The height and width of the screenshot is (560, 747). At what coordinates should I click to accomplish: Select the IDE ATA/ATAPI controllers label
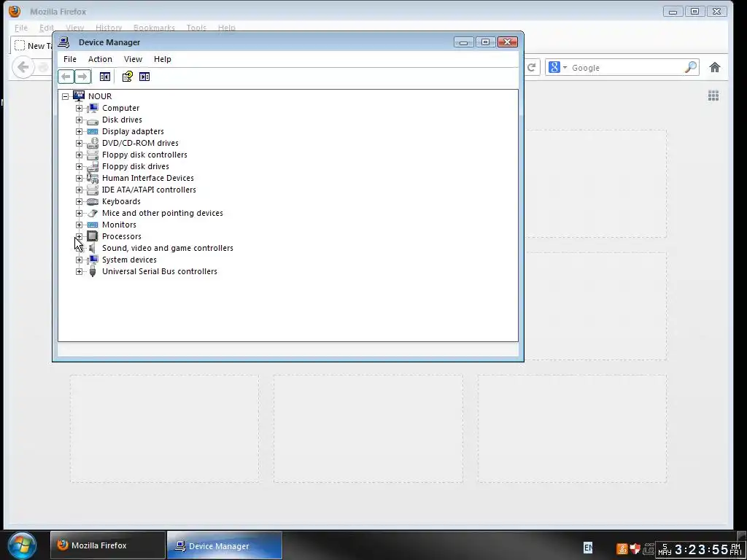click(x=149, y=190)
